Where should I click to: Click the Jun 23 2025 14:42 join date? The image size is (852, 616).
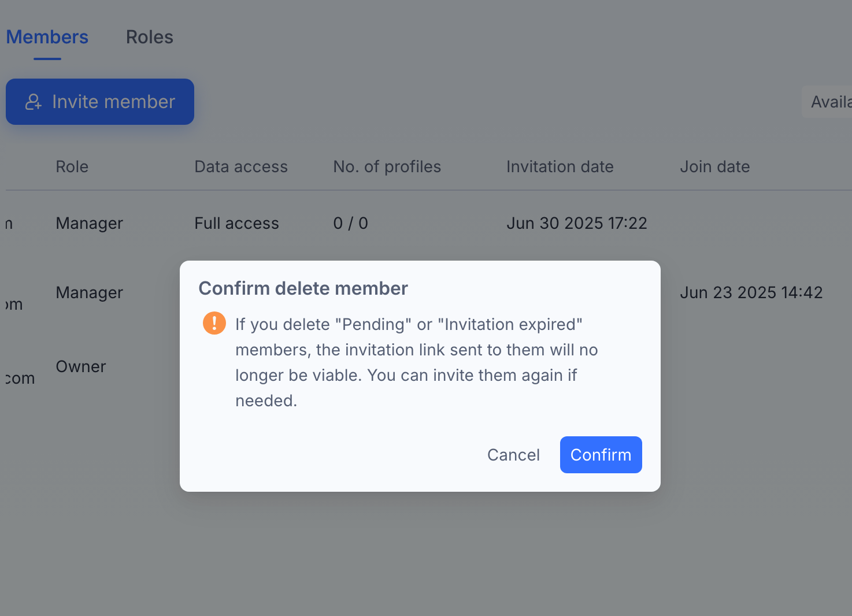click(751, 292)
